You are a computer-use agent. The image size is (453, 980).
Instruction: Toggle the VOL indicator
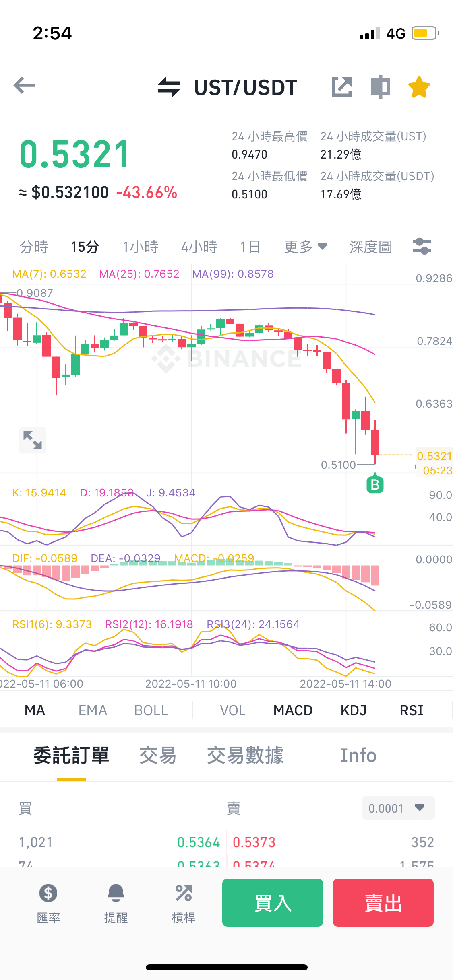click(233, 710)
